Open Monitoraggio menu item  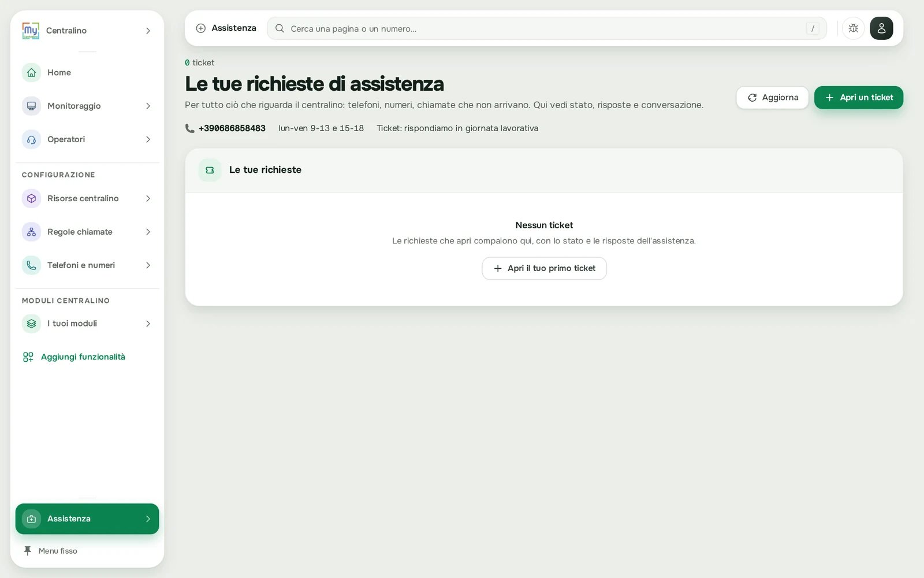[87, 106]
